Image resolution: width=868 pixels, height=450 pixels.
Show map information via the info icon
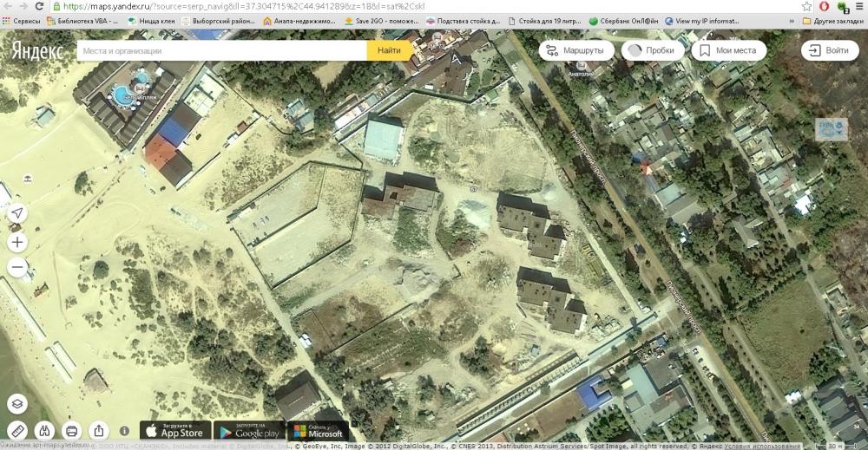coord(124,431)
